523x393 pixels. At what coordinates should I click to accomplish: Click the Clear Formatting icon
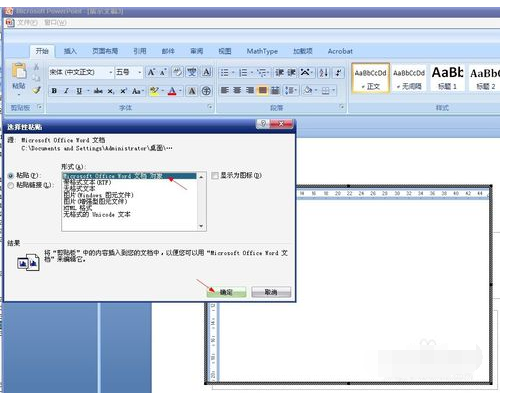click(x=177, y=72)
